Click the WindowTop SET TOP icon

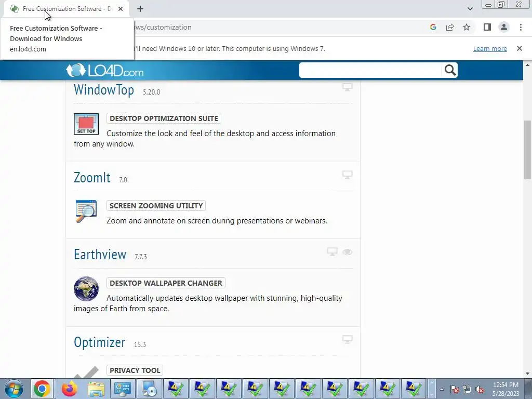click(x=86, y=124)
